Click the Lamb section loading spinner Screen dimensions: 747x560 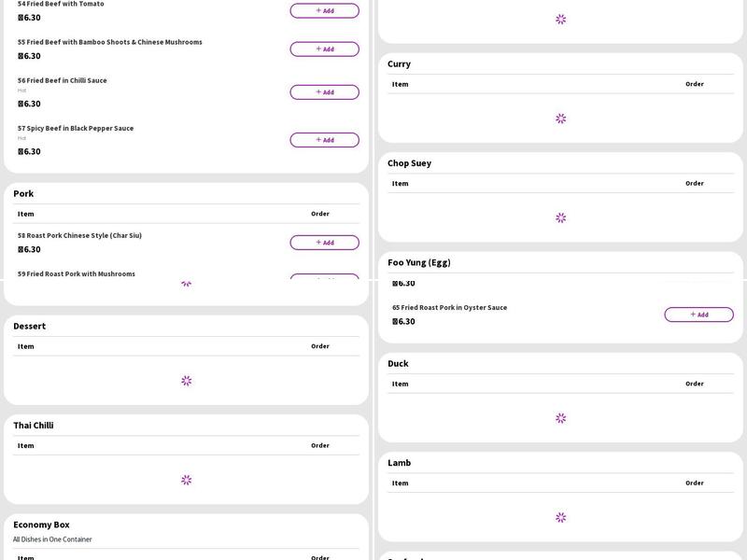pyautogui.click(x=560, y=517)
